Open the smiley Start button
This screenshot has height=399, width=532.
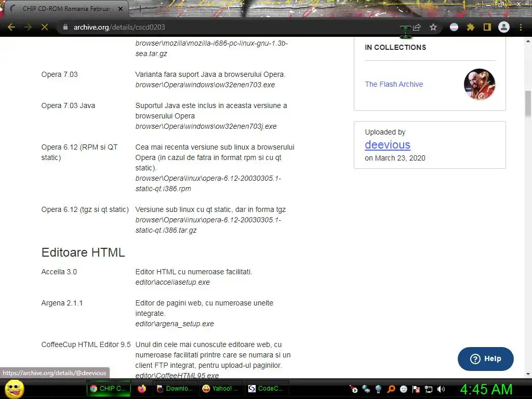click(x=15, y=389)
